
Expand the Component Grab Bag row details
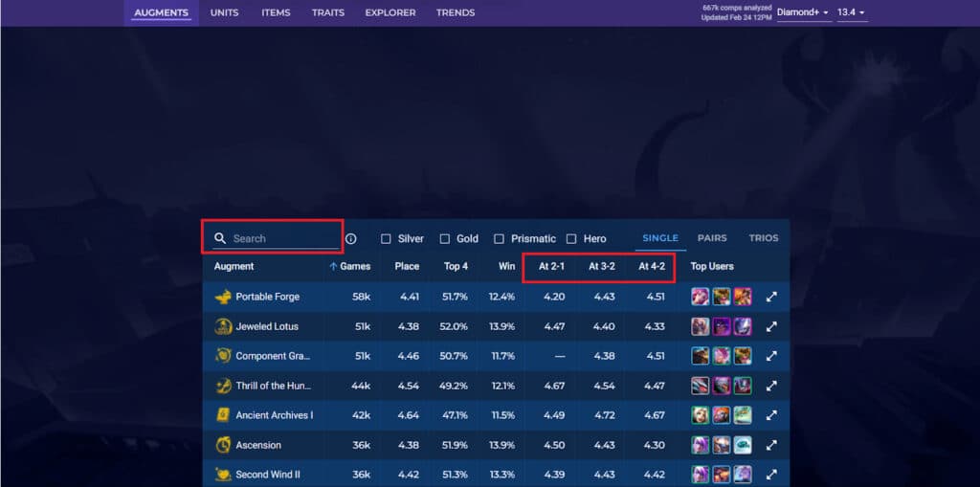771,356
